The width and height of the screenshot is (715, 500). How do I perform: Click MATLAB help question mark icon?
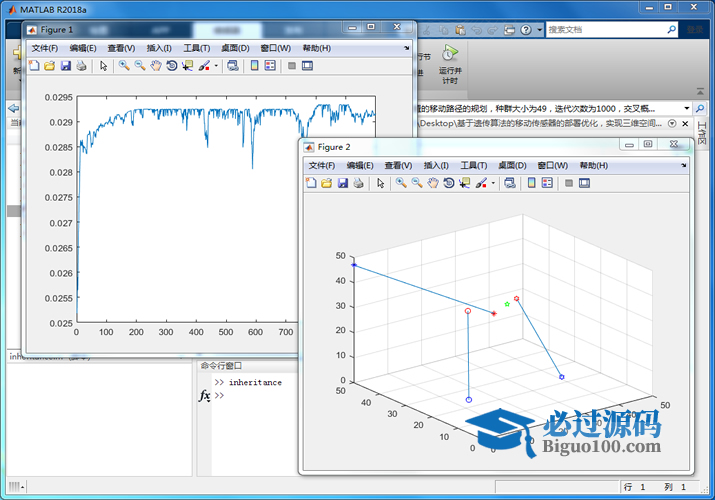pyautogui.click(x=527, y=30)
